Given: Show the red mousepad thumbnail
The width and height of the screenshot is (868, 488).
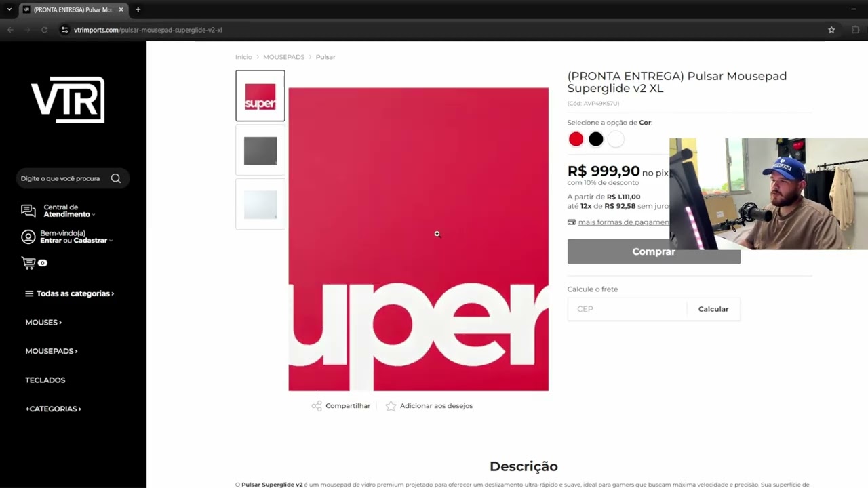Looking at the screenshot, I should pyautogui.click(x=260, y=96).
